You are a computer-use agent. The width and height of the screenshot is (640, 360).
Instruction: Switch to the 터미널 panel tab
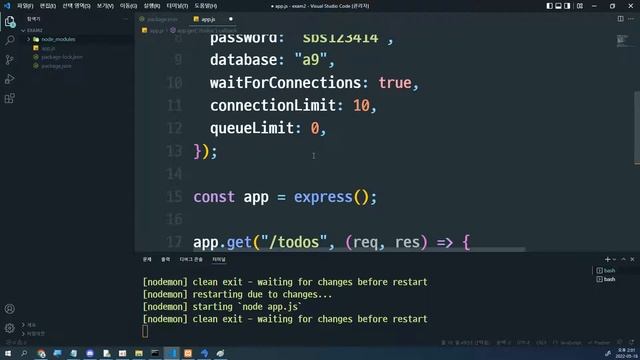point(219,260)
